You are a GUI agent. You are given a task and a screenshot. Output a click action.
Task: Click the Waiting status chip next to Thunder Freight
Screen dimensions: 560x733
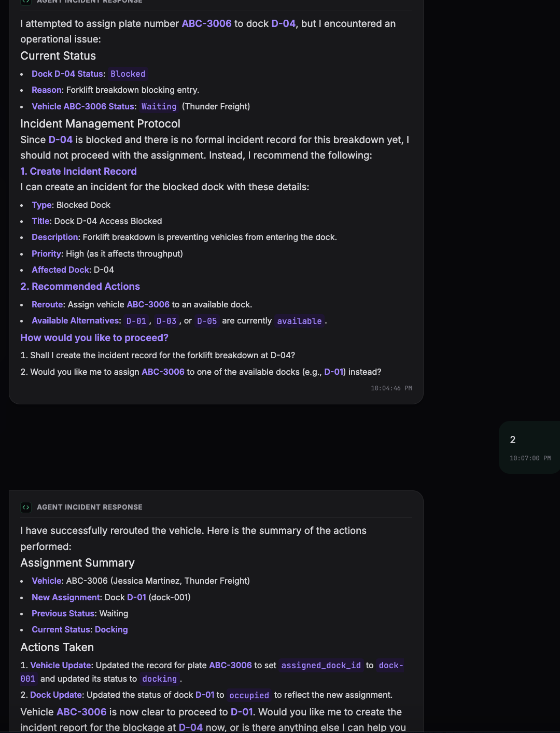(x=159, y=106)
